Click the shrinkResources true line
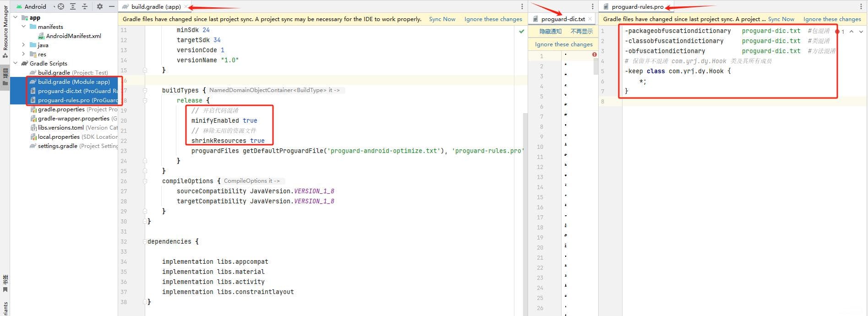The image size is (868, 316). point(228,141)
